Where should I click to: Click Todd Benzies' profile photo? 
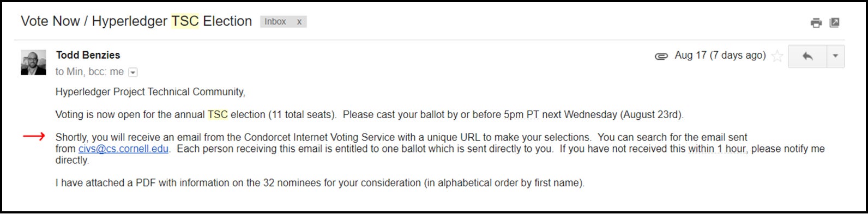click(x=33, y=62)
